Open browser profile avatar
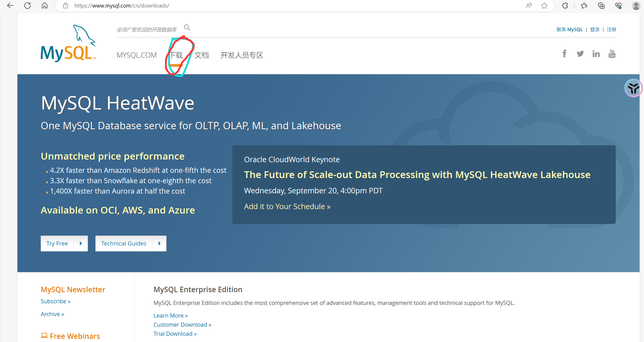The image size is (644, 342). point(636,5)
